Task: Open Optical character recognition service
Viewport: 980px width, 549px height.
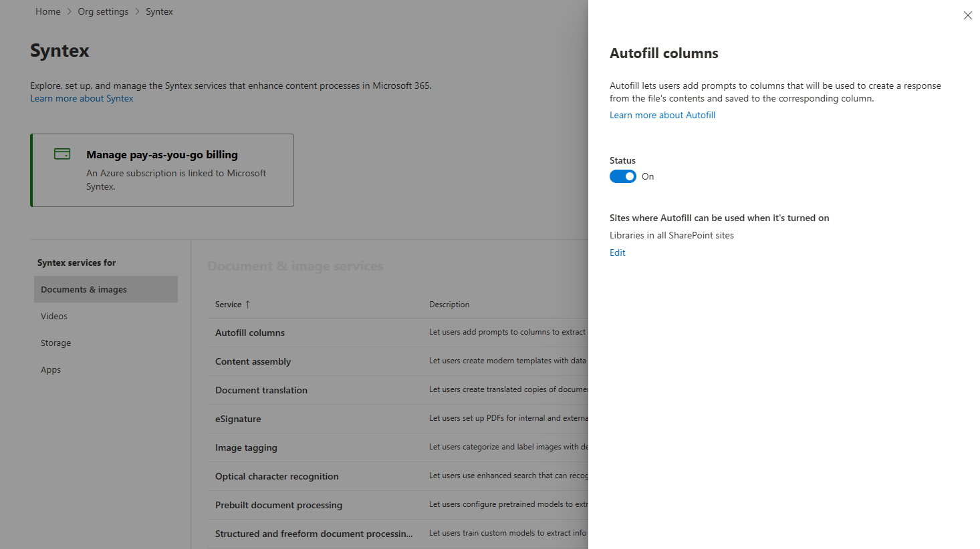Action: [x=277, y=476]
